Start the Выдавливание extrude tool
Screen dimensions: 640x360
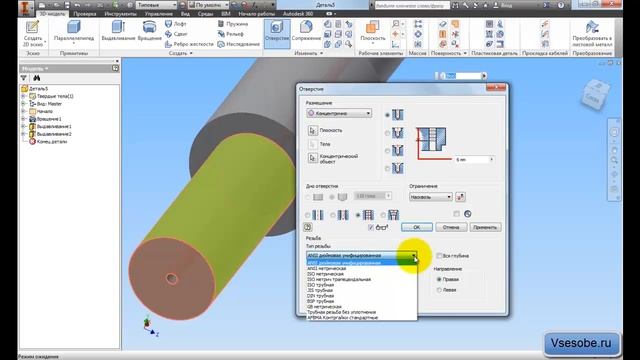pos(118,31)
